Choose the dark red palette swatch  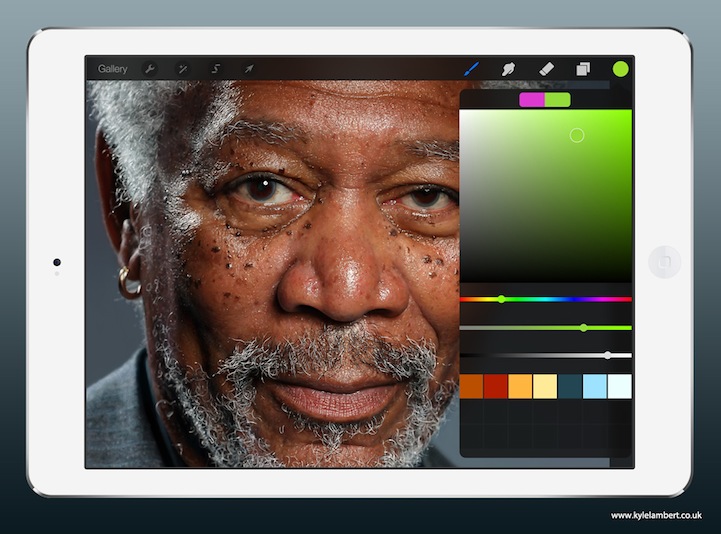click(x=496, y=386)
